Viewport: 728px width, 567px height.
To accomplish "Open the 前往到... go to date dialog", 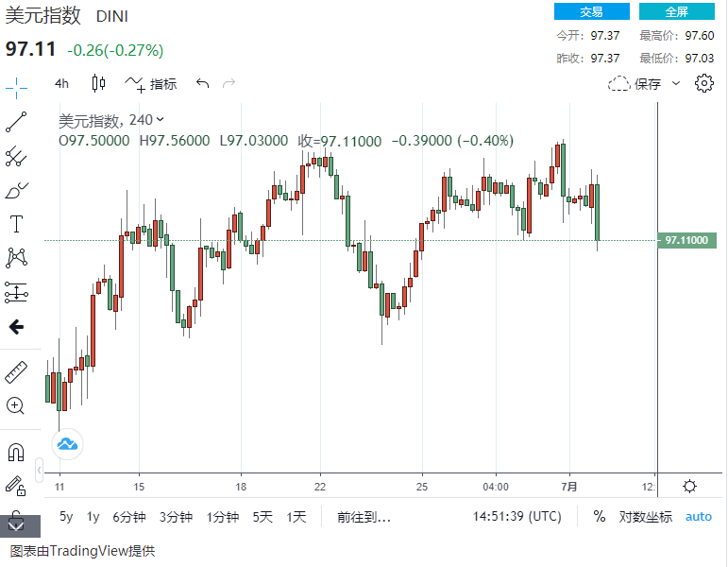I will (x=364, y=517).
